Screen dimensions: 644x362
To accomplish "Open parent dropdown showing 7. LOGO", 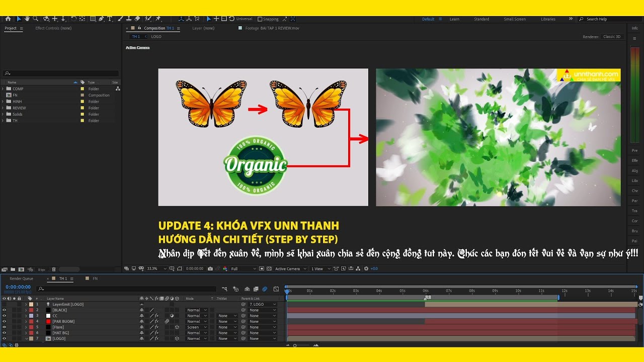I will pos(263,304).
